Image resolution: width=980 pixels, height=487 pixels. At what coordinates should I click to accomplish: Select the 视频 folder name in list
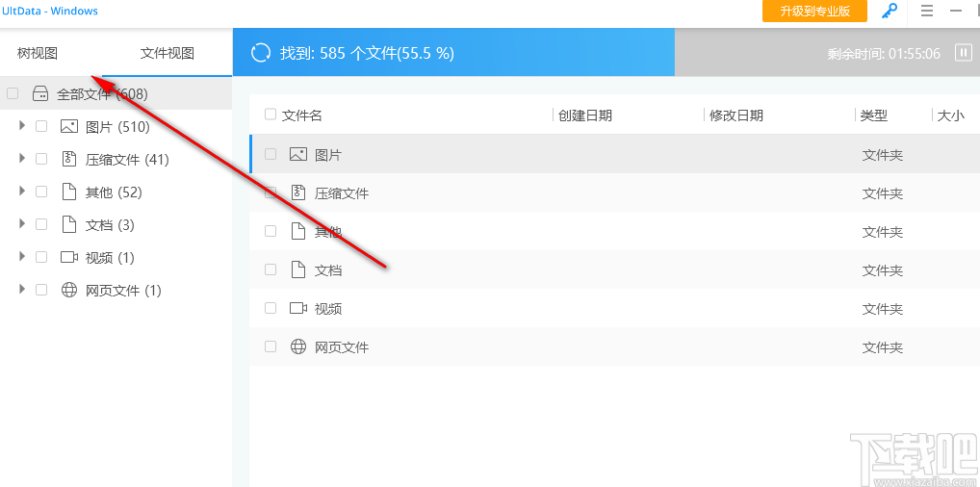point(328,309)
